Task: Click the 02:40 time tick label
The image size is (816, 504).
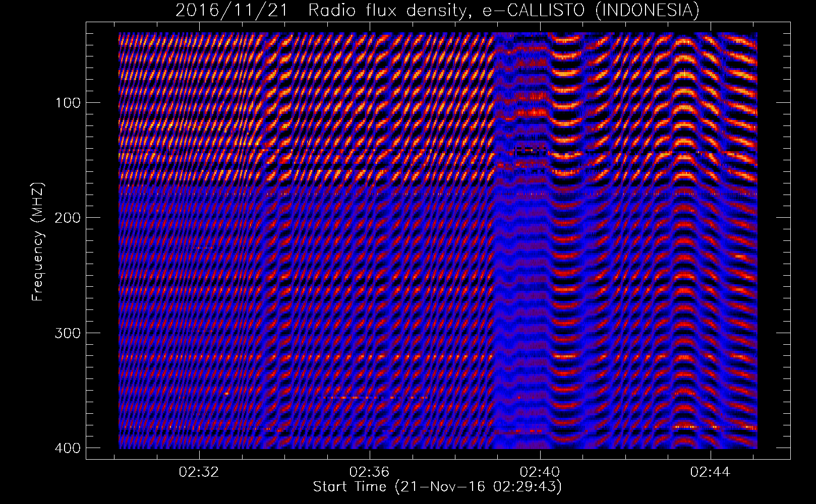Action: click(x=540, y=472)
